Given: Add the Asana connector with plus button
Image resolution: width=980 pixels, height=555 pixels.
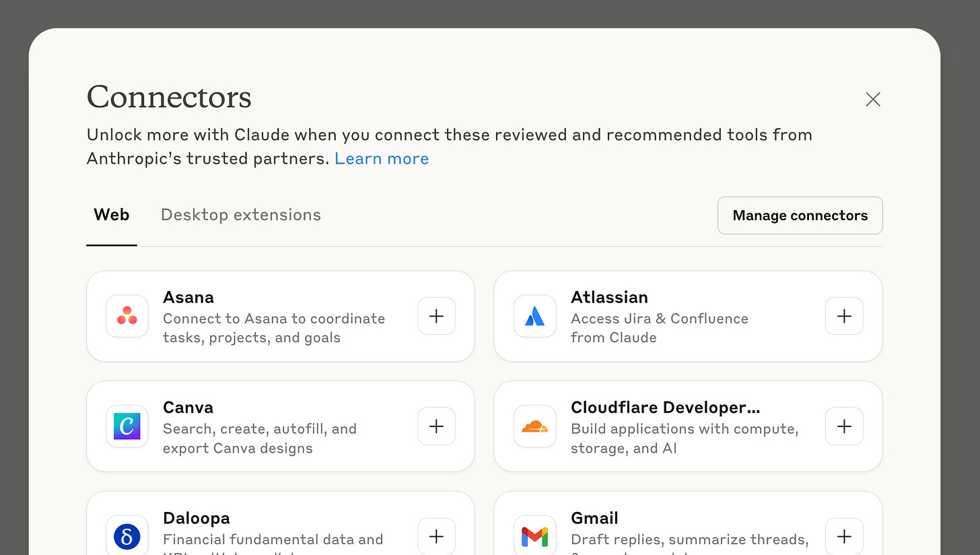Looking at the screenshot, I should 437,316.
